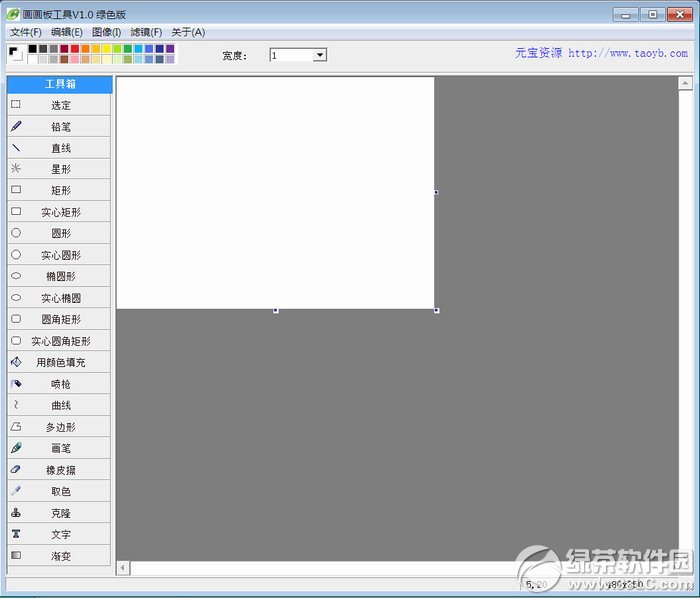Select the 矩形 rectangle tool
This screenshot has height=604, width=700.
tap(59, 191)
